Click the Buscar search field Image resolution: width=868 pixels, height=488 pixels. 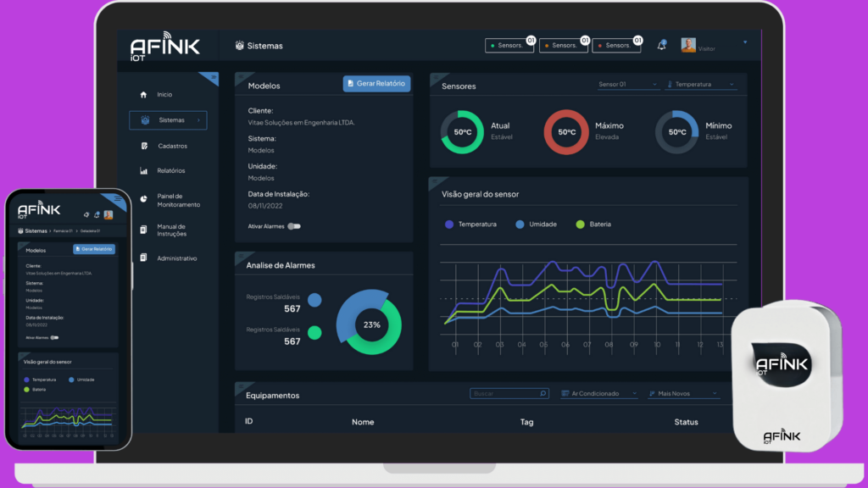pyautogui.click(x=504, y=394)
